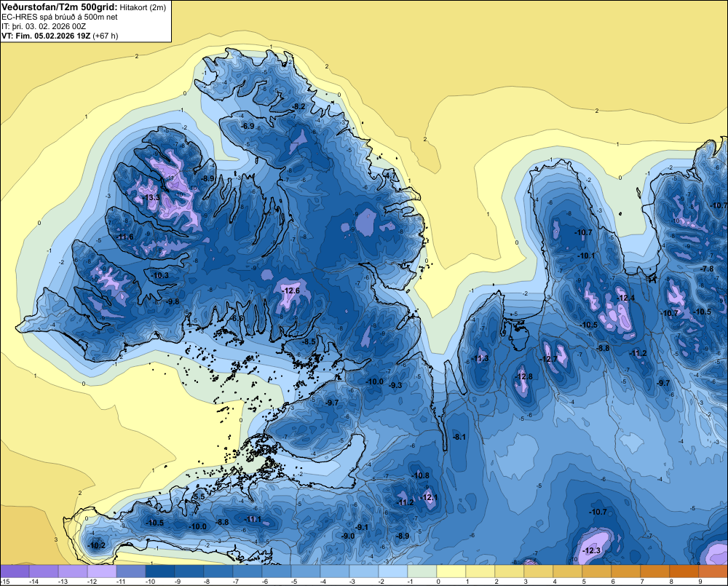
Task: Click the "Hitakort (2m)" subtitle text
Action: click(142, 7)
